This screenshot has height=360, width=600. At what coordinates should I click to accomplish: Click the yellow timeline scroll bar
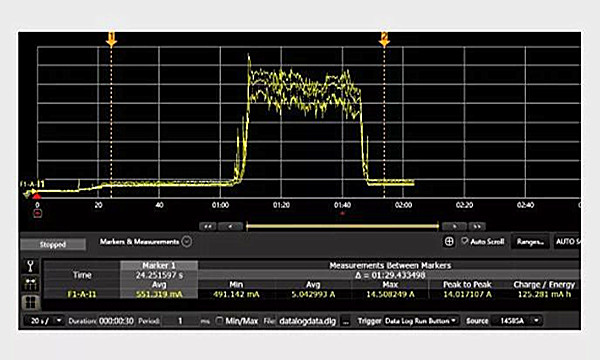[342, 226]
